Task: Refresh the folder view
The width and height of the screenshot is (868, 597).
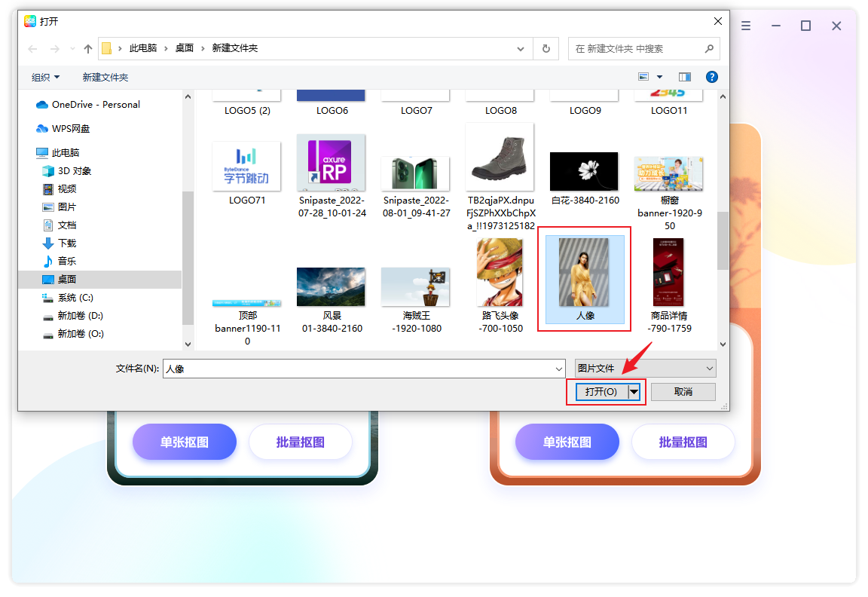Action: [x=546, y=49]
